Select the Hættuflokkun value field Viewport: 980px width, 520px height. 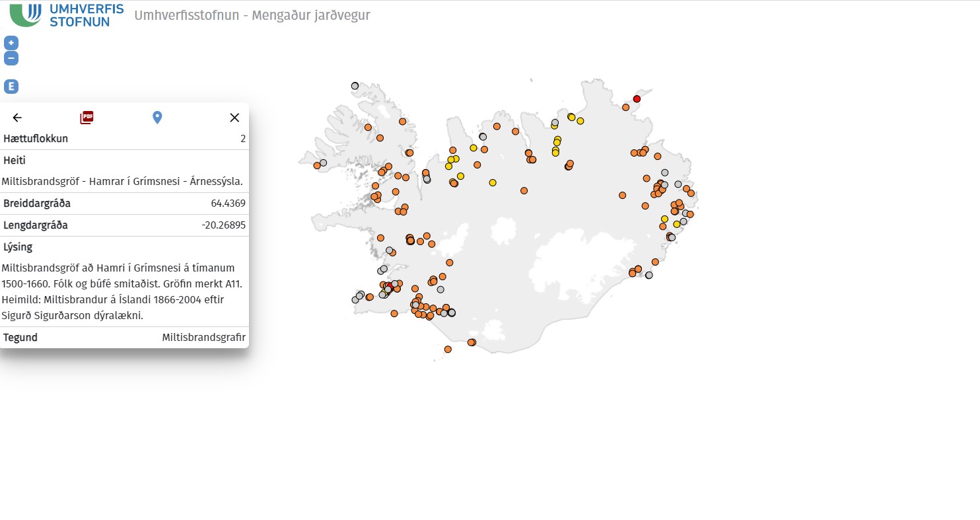[x=243, y=139]
